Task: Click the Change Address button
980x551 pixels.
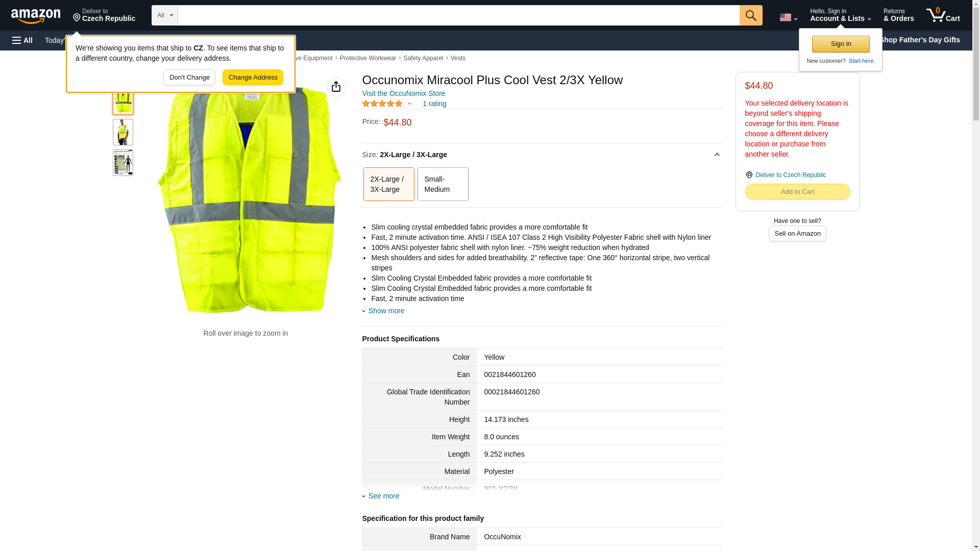Action: (x=253, y=78)
